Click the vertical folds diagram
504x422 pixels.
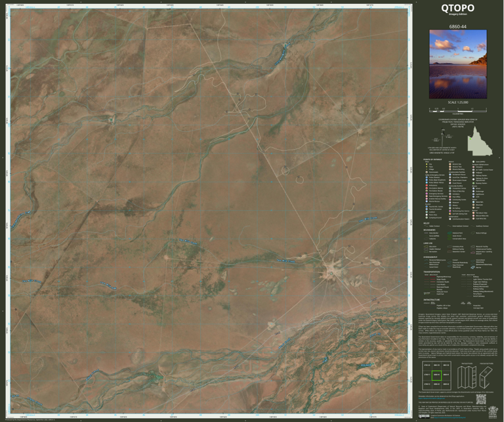tap(467, 377)
